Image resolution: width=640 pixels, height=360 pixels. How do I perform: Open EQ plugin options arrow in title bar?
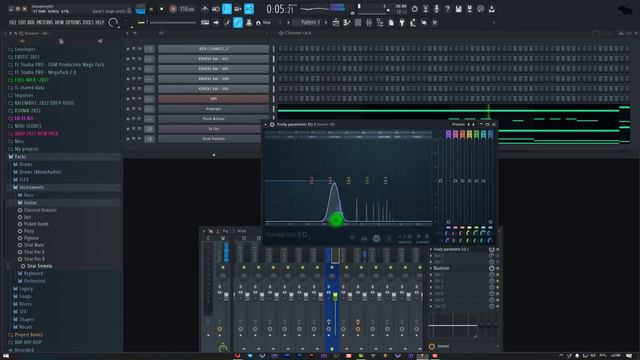pos(266,124)
